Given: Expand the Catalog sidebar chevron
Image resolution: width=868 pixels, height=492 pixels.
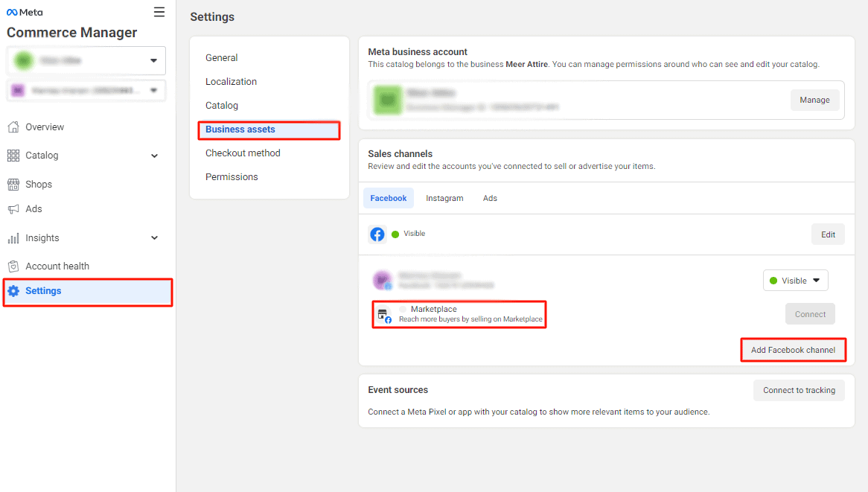Looking at the screenshot, I should point(154,156).
